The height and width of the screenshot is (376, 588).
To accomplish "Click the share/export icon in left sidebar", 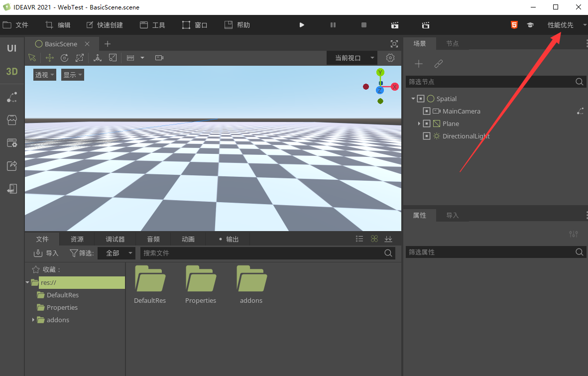I will click(12, 165).
